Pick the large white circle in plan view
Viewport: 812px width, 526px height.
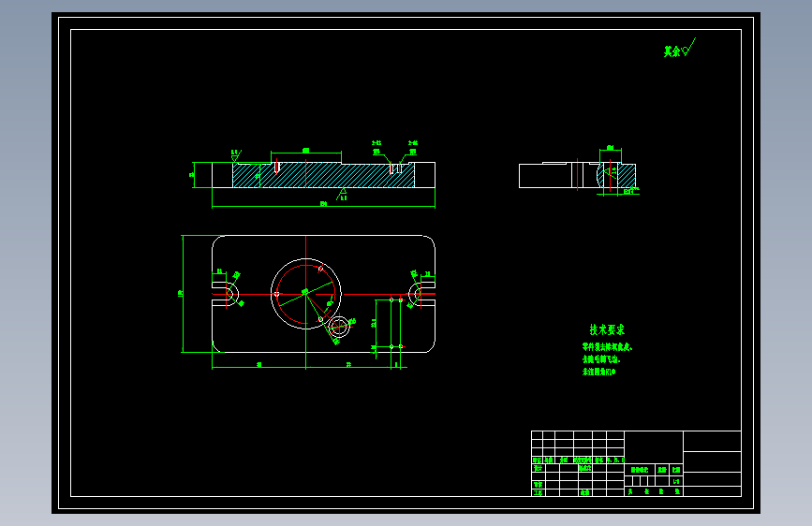click(x=306, y=294)
